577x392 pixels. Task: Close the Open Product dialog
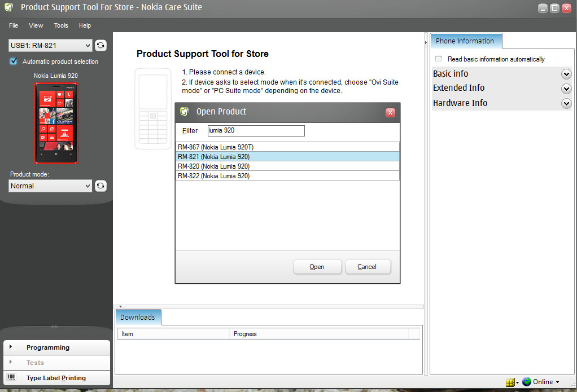click(391, 113)
